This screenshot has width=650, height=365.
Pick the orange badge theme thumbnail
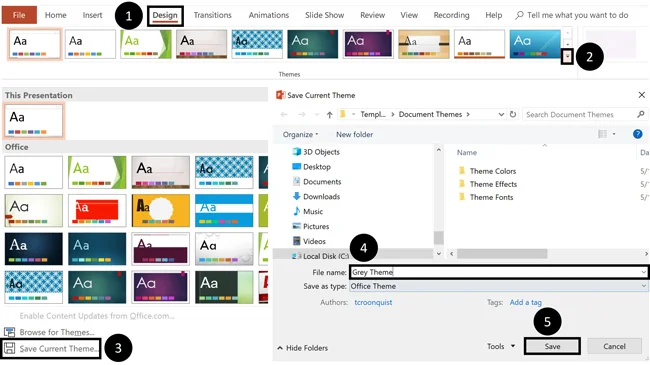[160, 210]
